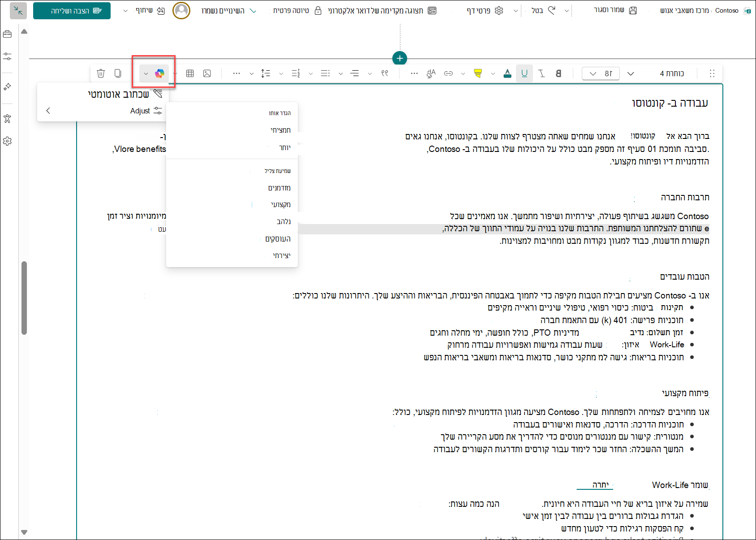
Task: Open the toolbox icon in the side rail
Action: coord(8,34)
